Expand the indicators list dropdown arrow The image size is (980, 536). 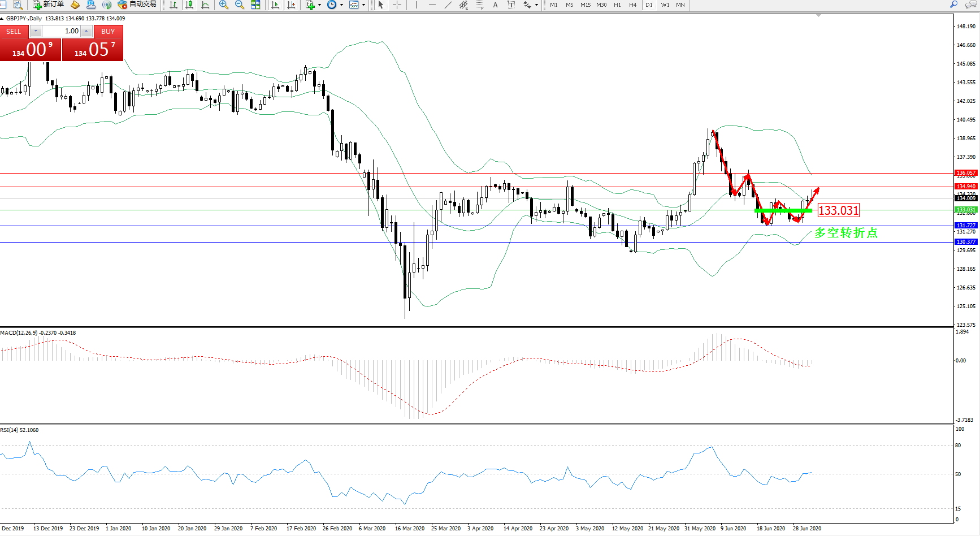(x=319, y=5)
